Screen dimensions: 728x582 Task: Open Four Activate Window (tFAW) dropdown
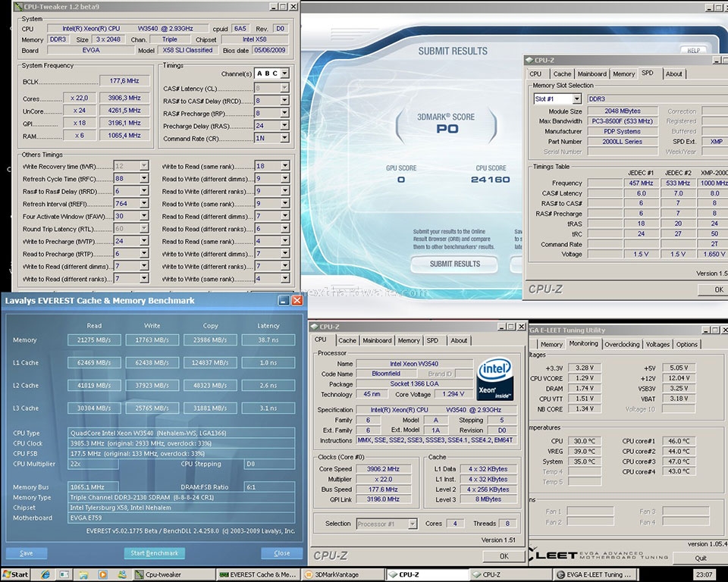point(144,216)
